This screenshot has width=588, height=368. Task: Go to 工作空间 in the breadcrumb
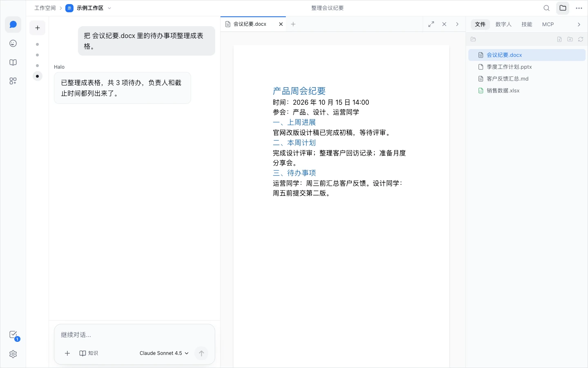[45, 8]
